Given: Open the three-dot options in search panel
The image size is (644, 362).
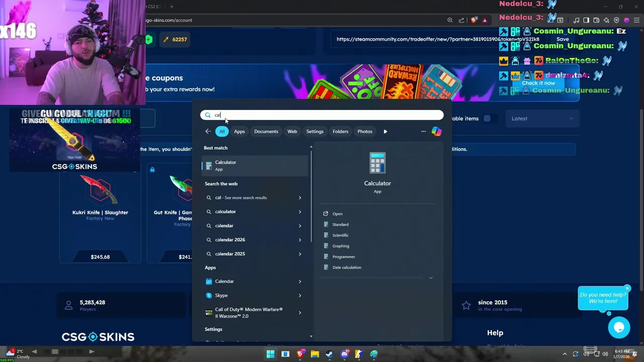Looking at the screenshot, I should pyautogui.click(x=423, y=131).
